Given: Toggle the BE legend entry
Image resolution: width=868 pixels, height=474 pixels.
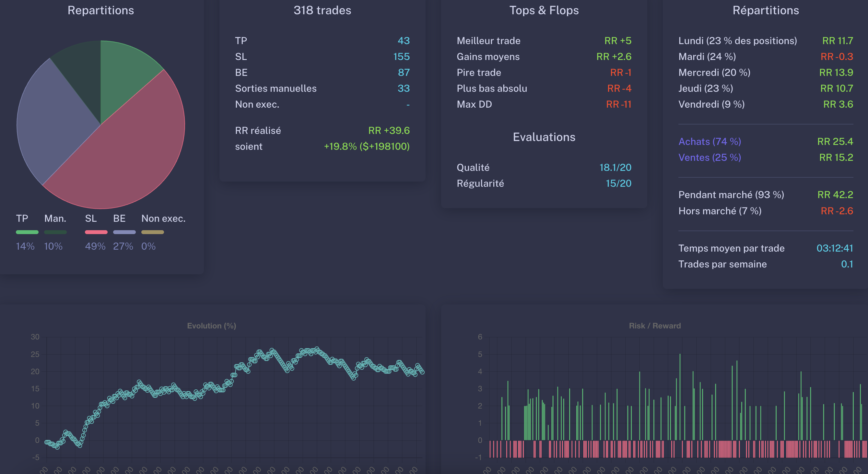Looking at the screenshot, I should tap(124, 232).
